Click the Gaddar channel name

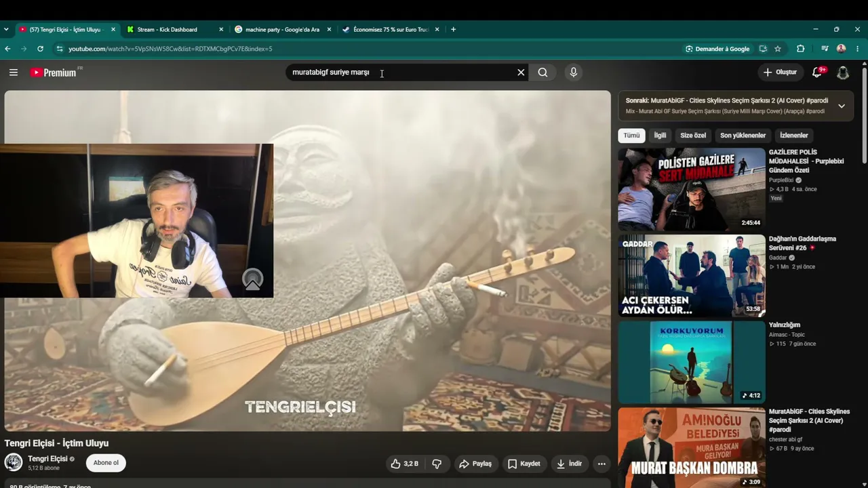pos(778,258)
